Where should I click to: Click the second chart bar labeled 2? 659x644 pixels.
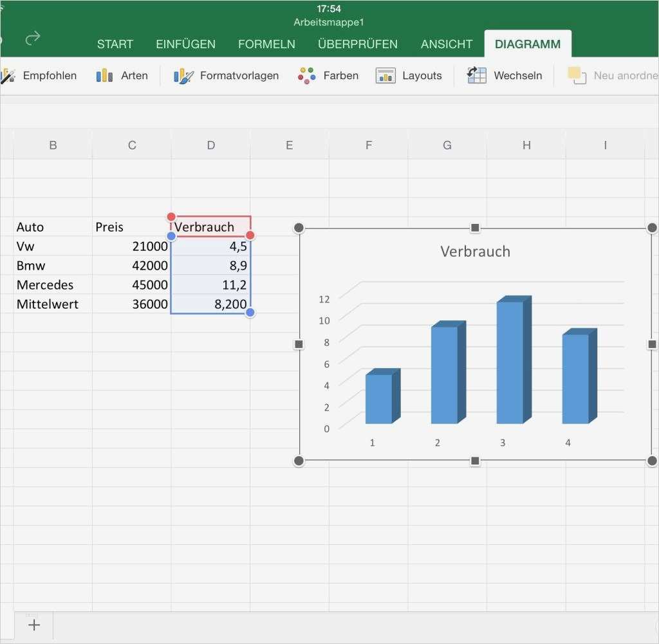coord(448,373)
